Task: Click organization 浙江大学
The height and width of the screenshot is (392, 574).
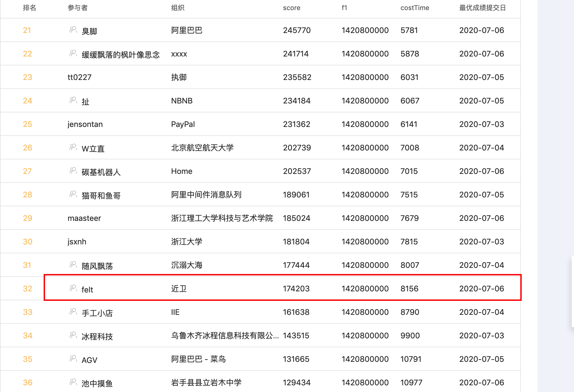Action: [187, 242]
